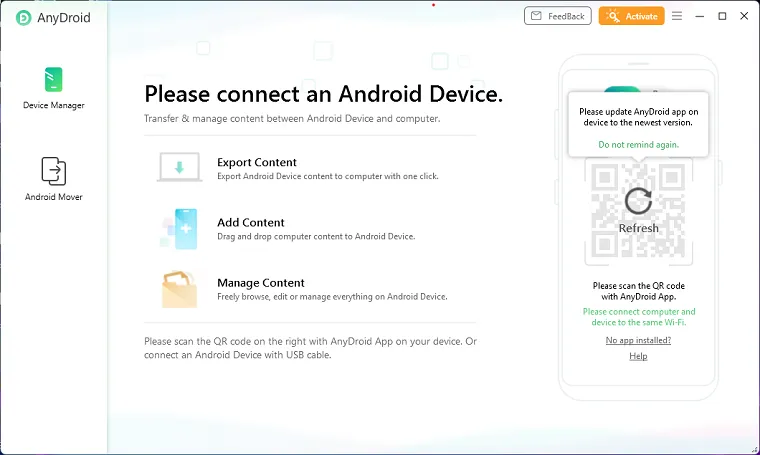Click the Do not remind again link
The height and width of the screenshot is (455, 760).
[638, 144]
